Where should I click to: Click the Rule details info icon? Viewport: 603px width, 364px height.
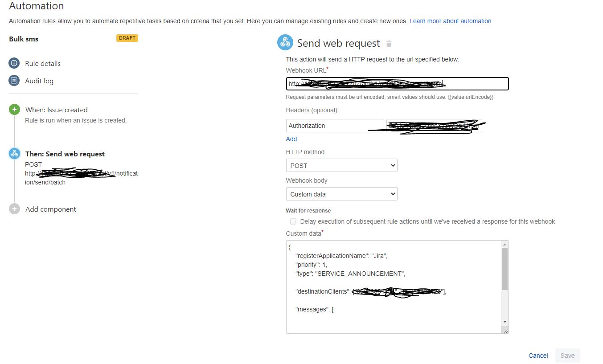[x=14, y=63]
